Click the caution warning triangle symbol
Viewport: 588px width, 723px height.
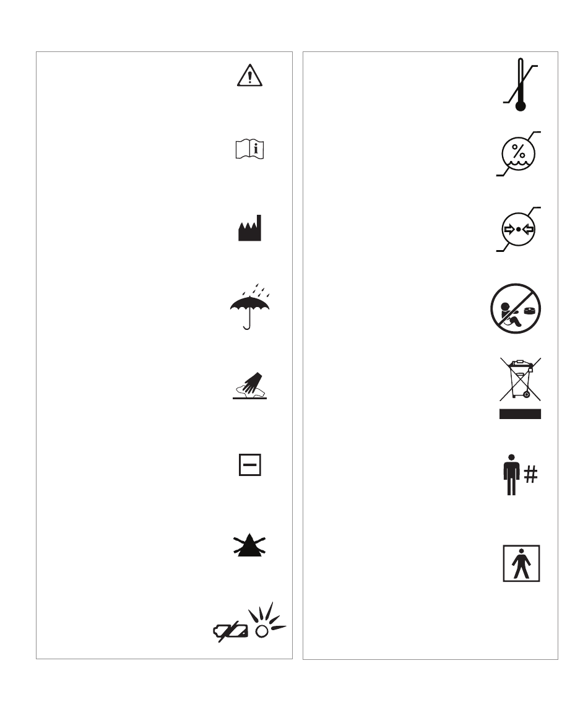click(249, 75)
